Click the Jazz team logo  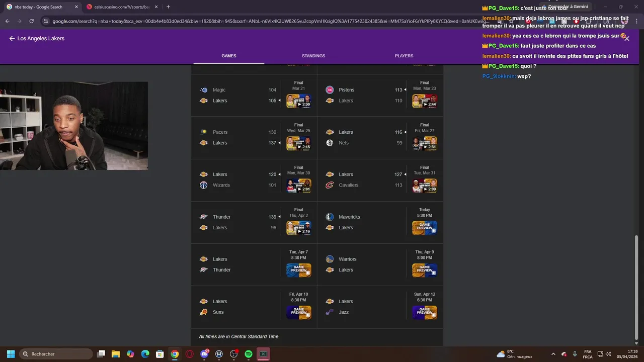[x=330, y=312]
